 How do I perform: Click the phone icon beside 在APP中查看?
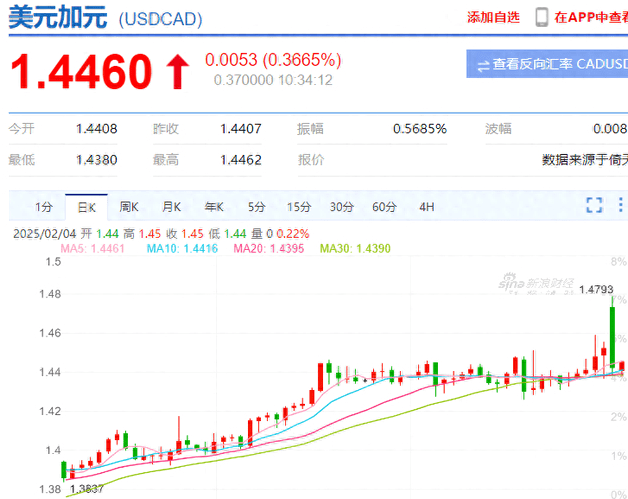pyautogui.click(x=541, y=17)
